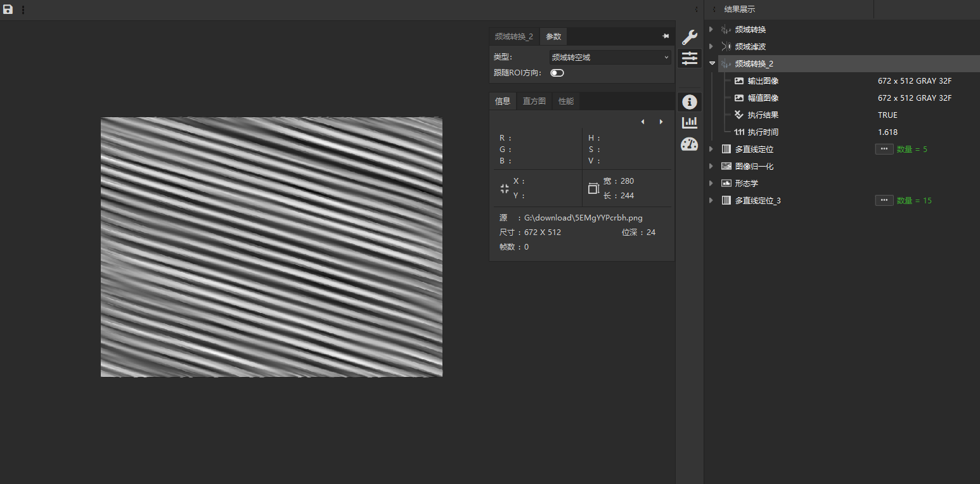Open the histogram bar chart icon
Image resolution: width=980 pixels, height=484 pixels.
(x=689, y=122)
